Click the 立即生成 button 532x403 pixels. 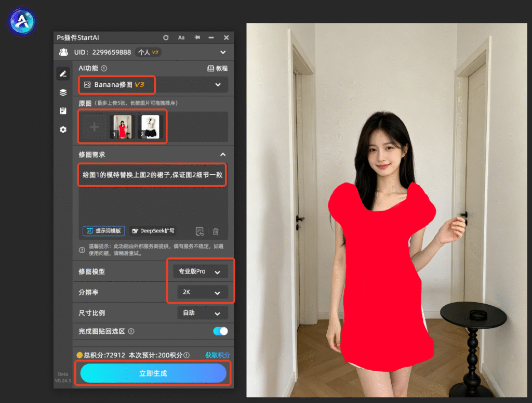(153, 373)
